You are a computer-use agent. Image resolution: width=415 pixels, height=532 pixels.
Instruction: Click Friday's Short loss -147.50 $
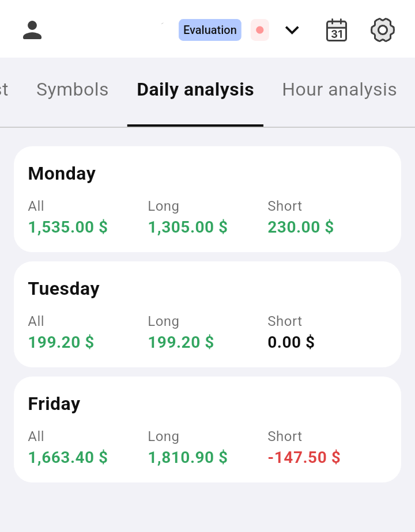coord(304,457)
